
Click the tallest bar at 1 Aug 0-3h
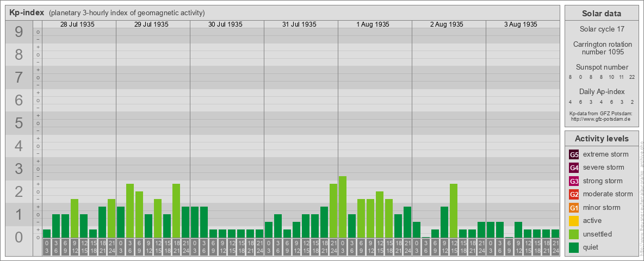click(x=343, y=207)
